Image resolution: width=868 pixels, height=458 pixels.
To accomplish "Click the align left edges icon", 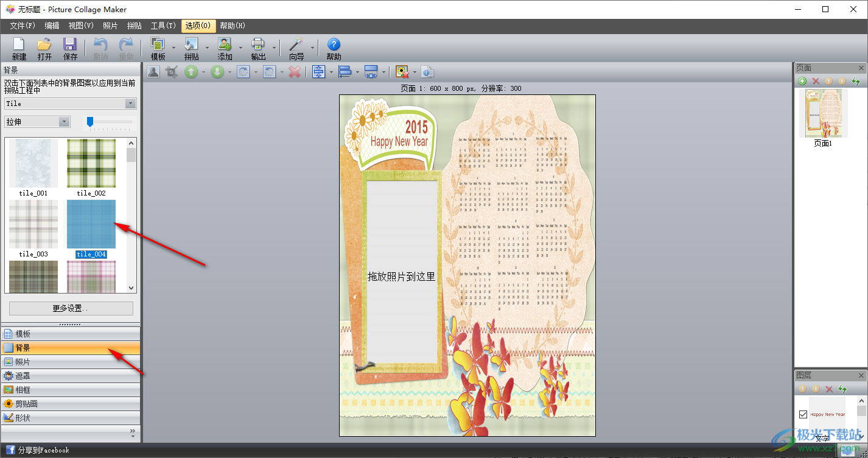I will pos(345,72).
